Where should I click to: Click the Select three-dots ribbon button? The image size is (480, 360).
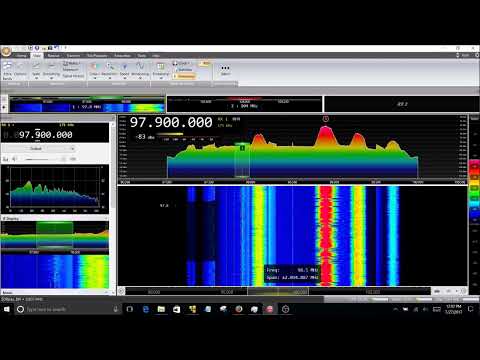click(x=225, y=70)
